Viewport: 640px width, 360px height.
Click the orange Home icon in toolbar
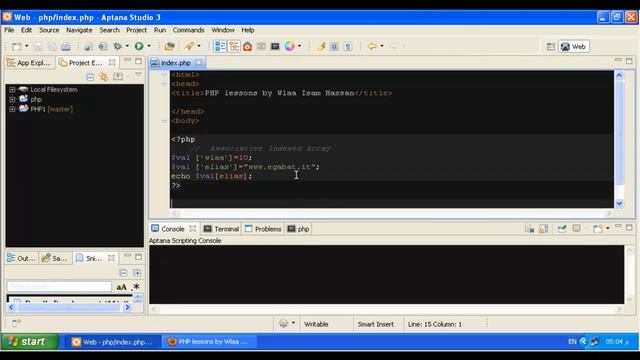click(247, 46)
